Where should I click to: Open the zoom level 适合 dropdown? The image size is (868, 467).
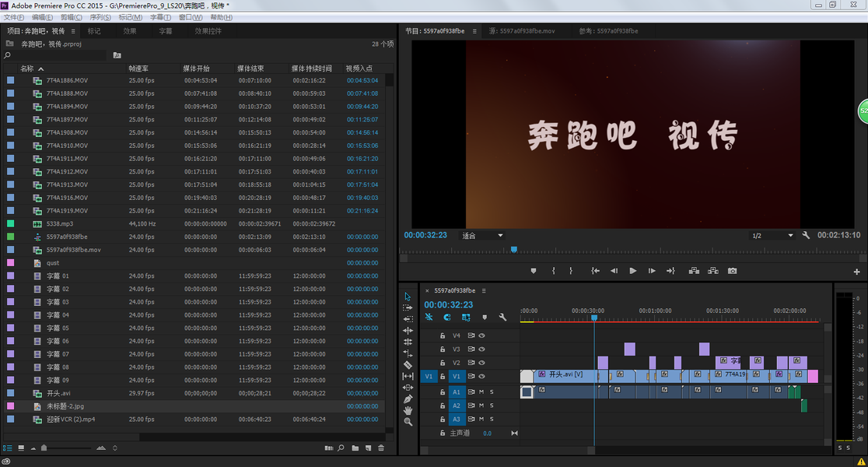click(x=482, y=235)
